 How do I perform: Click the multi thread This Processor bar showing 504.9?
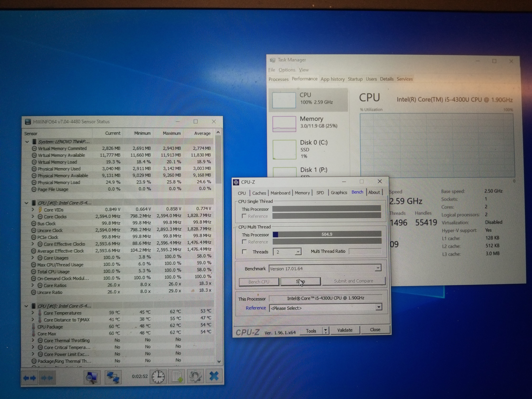coord(327,234)
